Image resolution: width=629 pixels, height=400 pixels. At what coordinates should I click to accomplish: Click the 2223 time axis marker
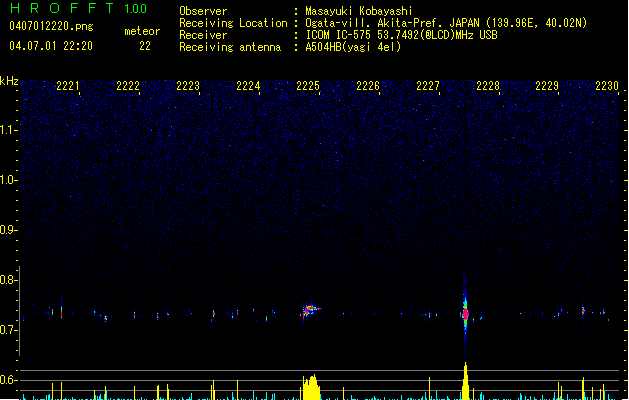188,86
